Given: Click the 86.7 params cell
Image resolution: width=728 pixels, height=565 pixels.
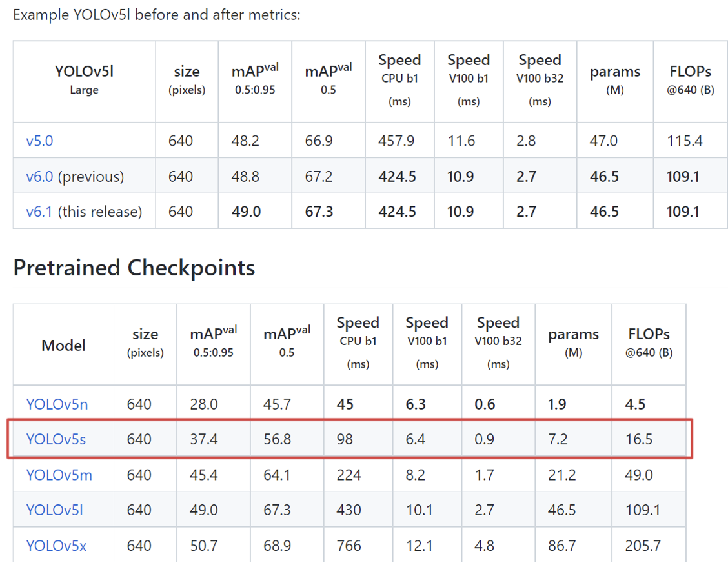Looking at the screenshot, I should click(562, 546).
